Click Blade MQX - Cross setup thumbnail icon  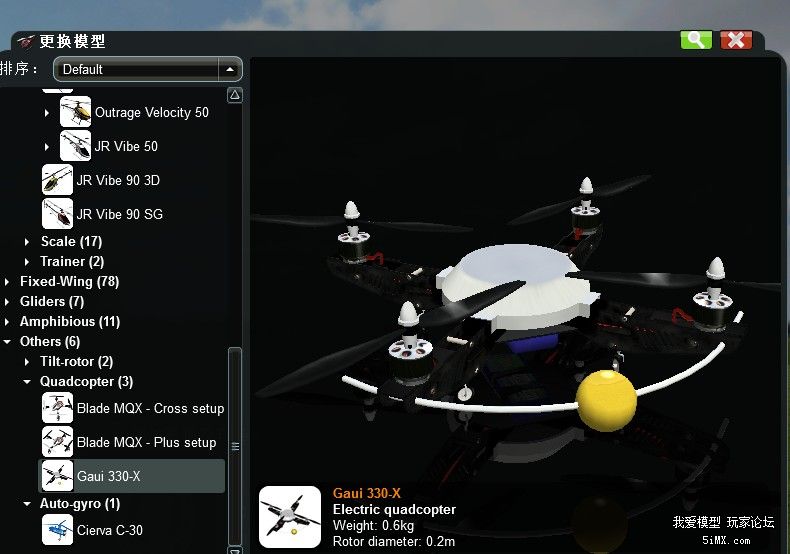[57, 407]
